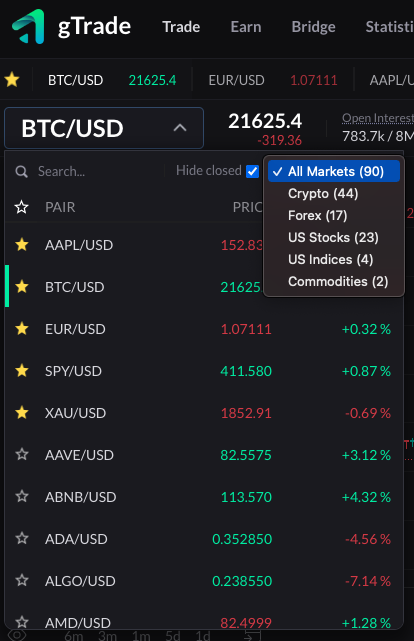Image resolution: width=414 pixels, height=641 pixels.
Task: Click the Search pairs input field
Action: click(98, 171)
